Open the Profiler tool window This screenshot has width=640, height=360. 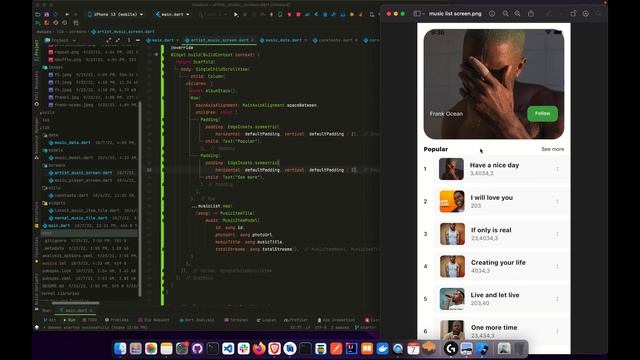click(x=296, y=320)
